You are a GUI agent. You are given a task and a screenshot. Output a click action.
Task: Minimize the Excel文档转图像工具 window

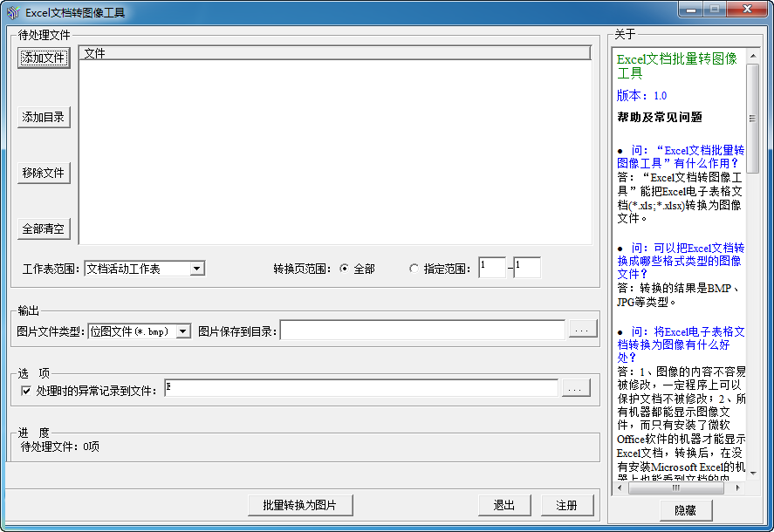pos(691,10)
